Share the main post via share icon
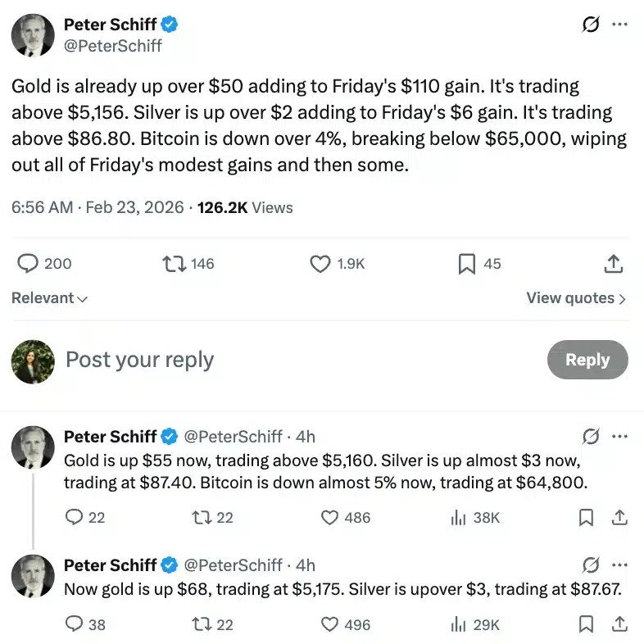 point(613,264)
